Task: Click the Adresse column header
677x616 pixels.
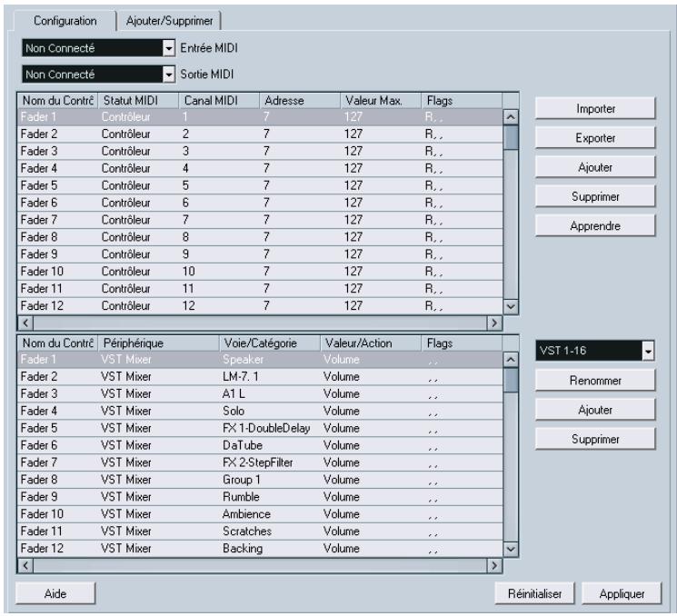Action: [x=300, y=101]
